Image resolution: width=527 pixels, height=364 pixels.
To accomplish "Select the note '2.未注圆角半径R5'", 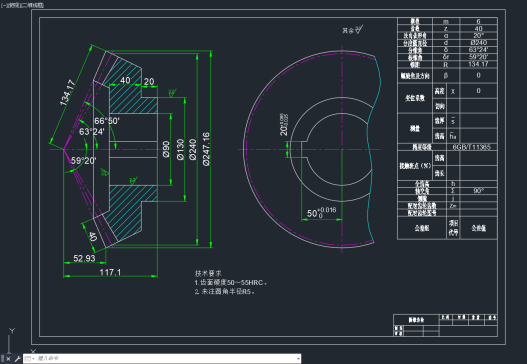I will 225,291.
